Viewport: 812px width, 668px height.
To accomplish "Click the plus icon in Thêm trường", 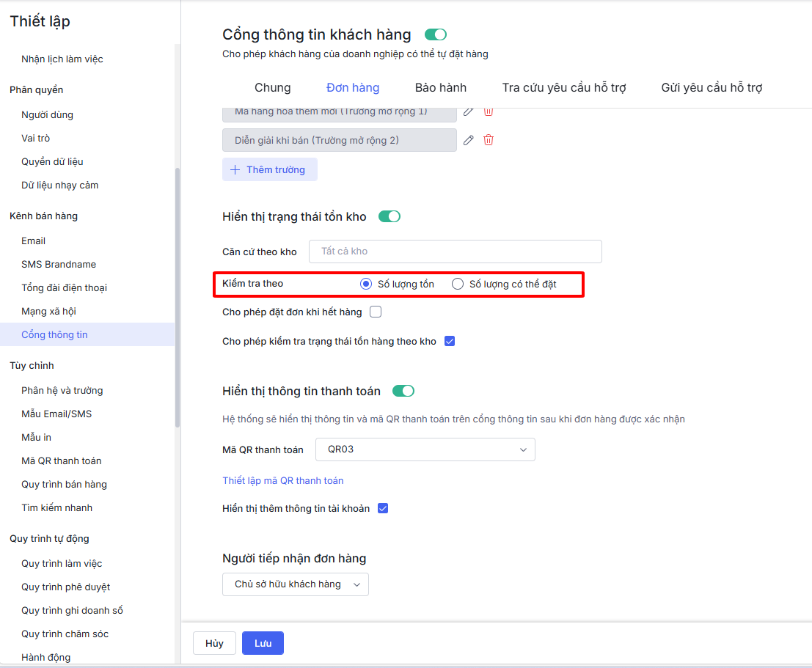I will pyautogui.click(x=235, y=169).
